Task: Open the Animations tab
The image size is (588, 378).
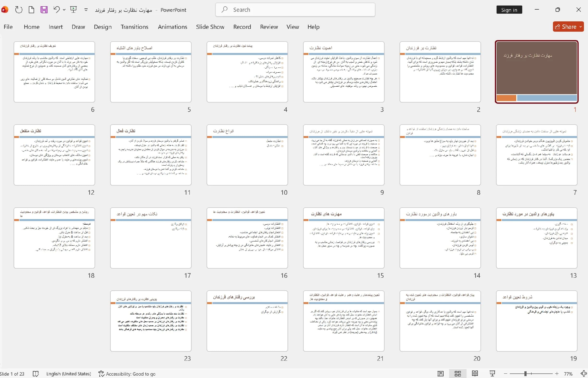Action: [x=173, y=27]
